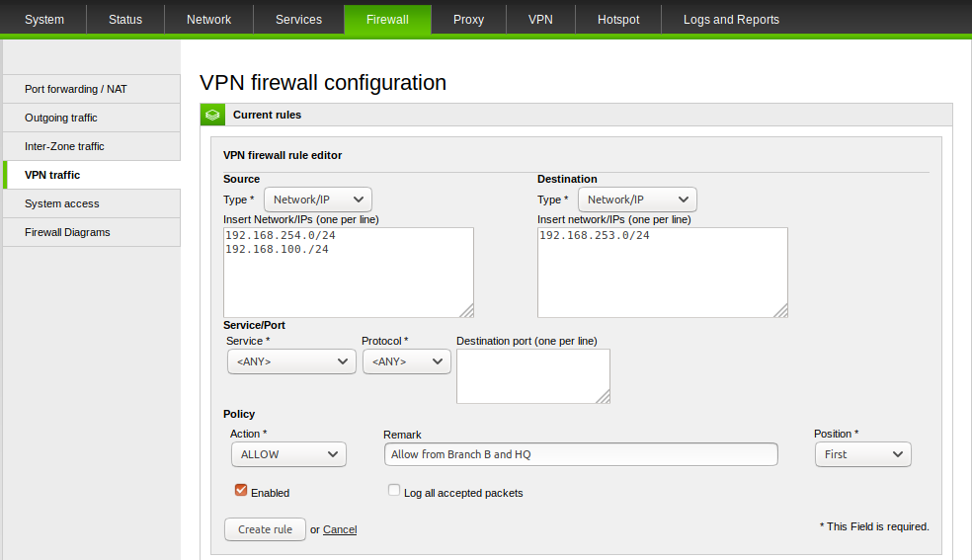This screenshot has height=560, width=972.
Task: Click the Destination port text area
Action: 532,376
